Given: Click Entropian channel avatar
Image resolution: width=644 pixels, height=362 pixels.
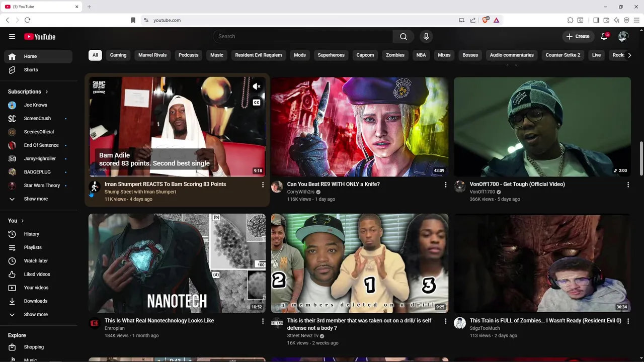Looking at the screenshot, I should point(94,323).
